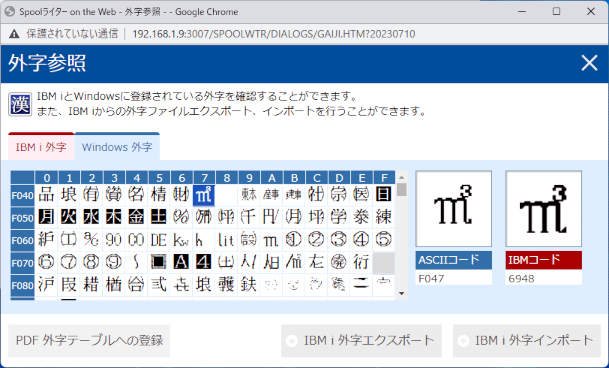Click IBM i 外字エクスポート button

361,340
